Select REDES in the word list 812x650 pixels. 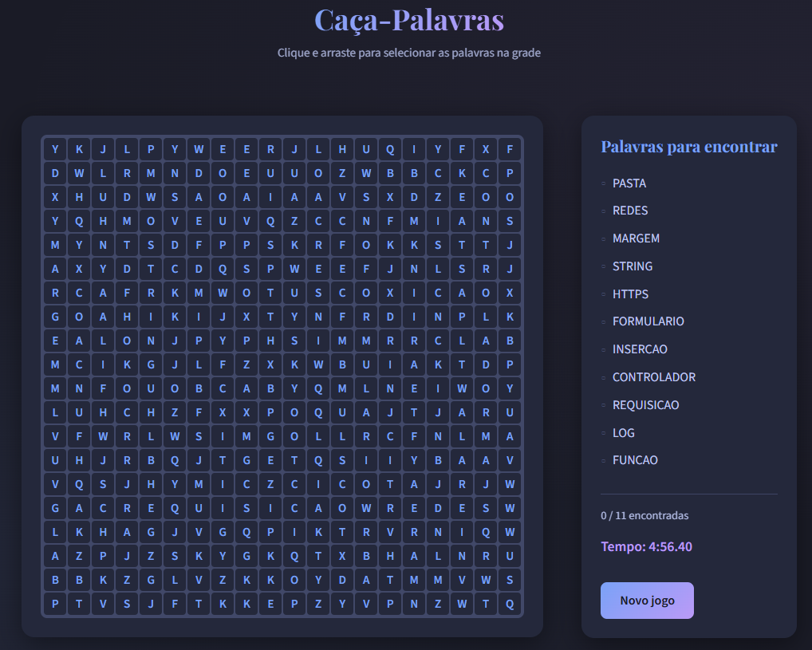tap(630, 211)
